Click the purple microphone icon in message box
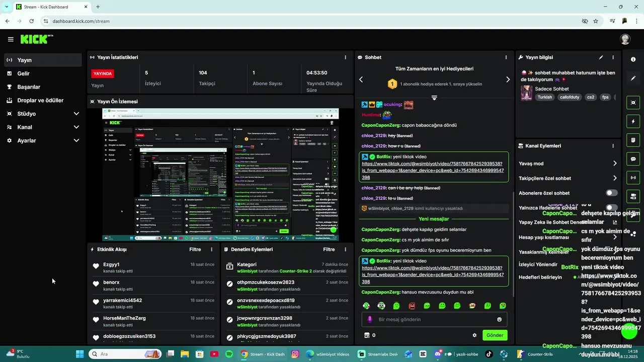644x362 pixels. 370,319
